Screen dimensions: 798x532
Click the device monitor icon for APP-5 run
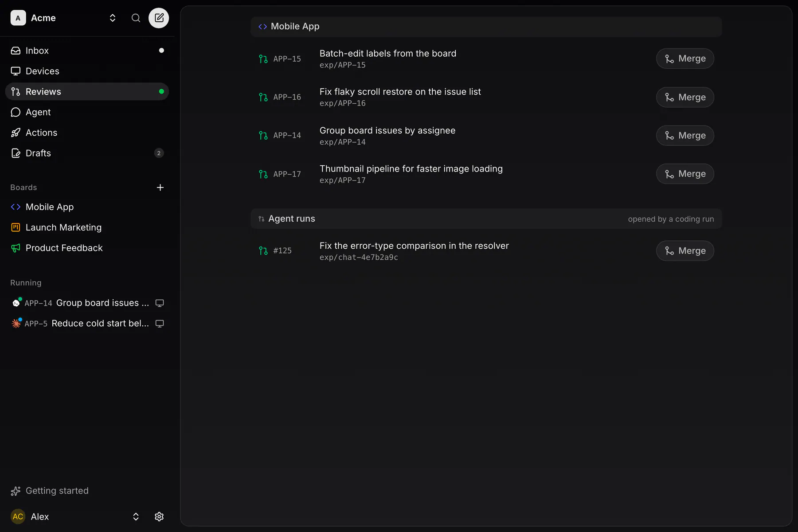(x=160, y=323)
